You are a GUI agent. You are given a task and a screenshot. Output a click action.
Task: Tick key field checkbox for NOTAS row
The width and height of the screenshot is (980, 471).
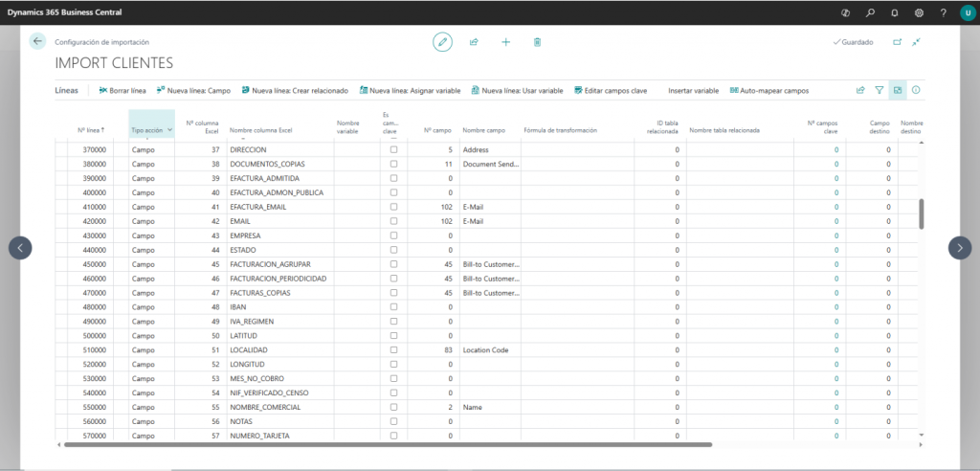(x=393, y=422)
